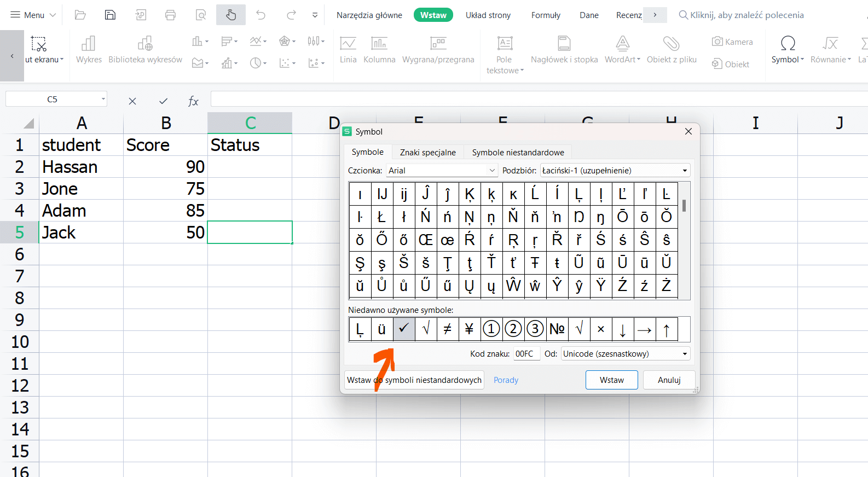Screen dimensions: 868x477
Task: Open the Podzbiór subset dropdown
Action: coord(684,171)
